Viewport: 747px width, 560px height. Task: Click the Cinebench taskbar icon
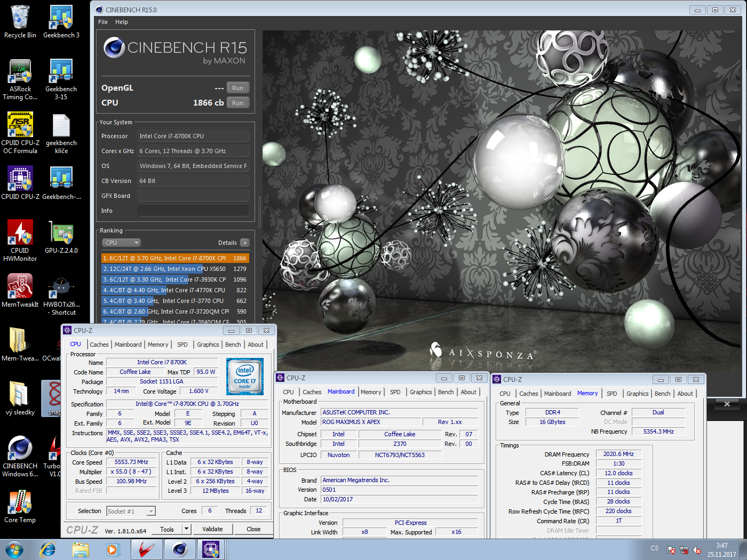180,549
